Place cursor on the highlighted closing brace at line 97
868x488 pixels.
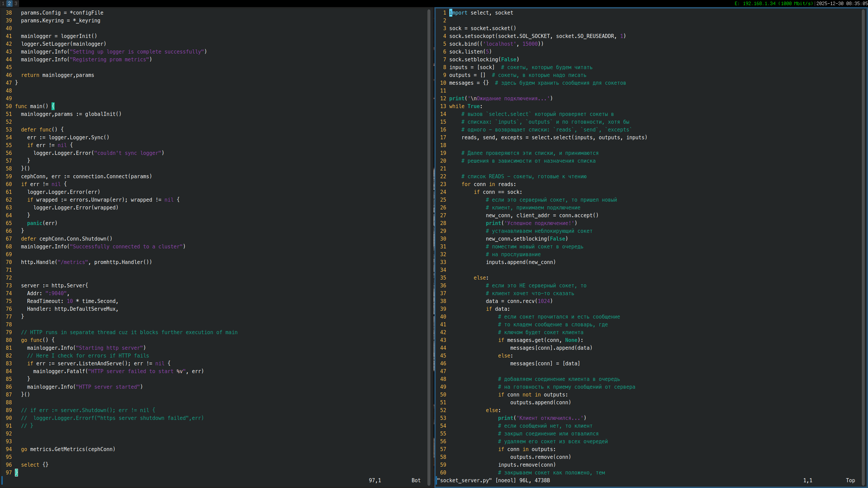tap(16, 472)
